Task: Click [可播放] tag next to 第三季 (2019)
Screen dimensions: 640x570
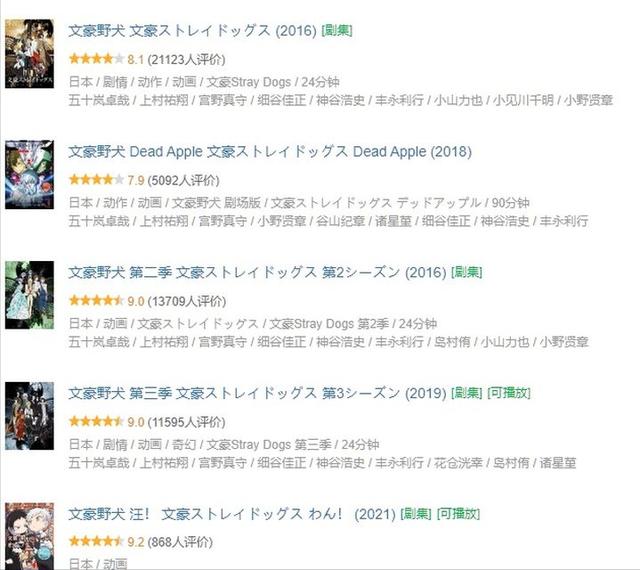Action: click(509, 393)
